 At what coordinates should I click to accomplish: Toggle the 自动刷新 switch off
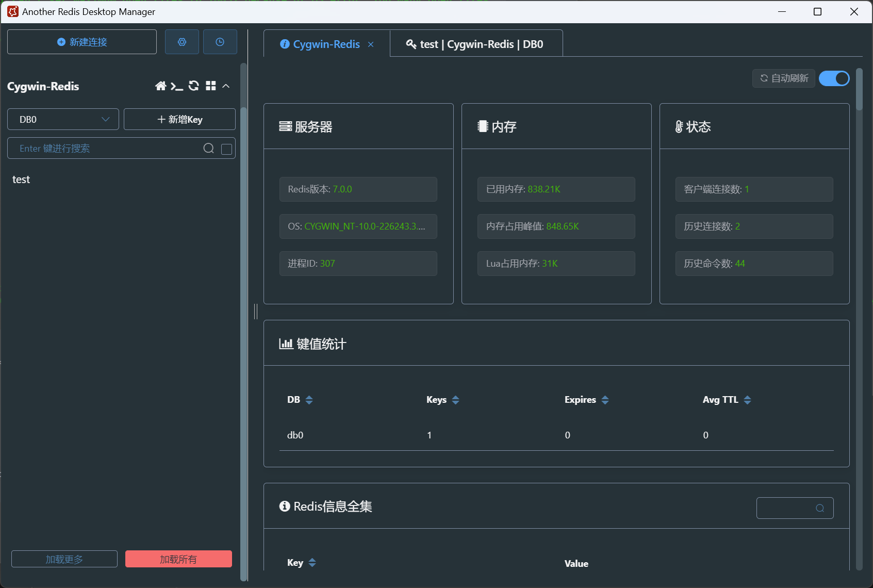pos(834,78)
